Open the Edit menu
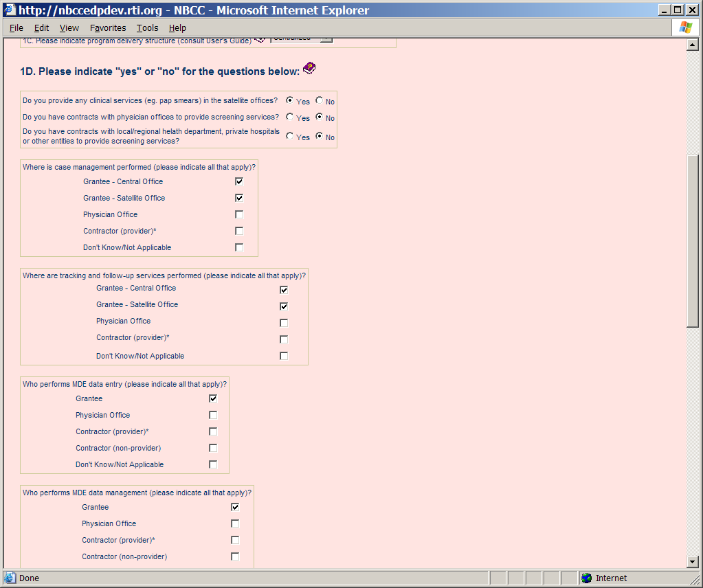 point(41,27)
